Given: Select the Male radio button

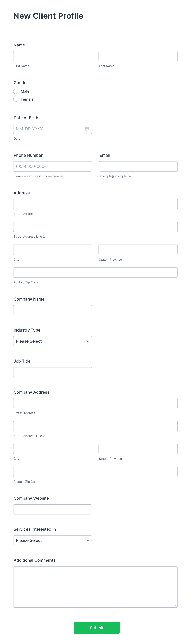Looking at the screenshot, I should [x=15, y=91].
